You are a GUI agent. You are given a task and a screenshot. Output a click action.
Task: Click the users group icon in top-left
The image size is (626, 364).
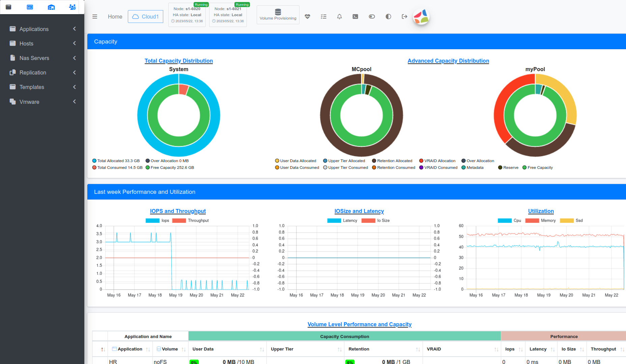72,7
